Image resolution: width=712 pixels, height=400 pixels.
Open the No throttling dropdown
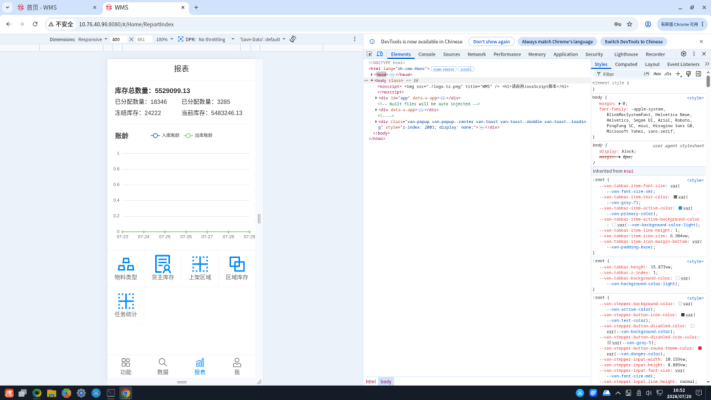[216, 39]
